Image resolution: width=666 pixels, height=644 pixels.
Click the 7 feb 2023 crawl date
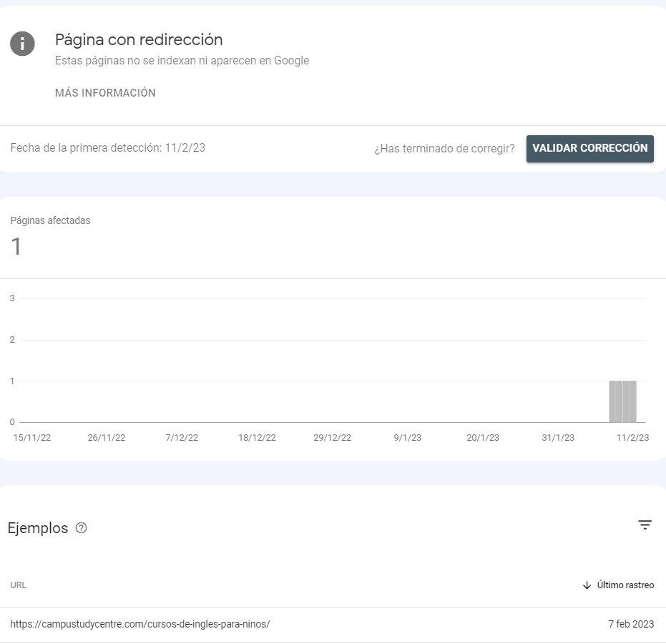click(x=631, y=624)
